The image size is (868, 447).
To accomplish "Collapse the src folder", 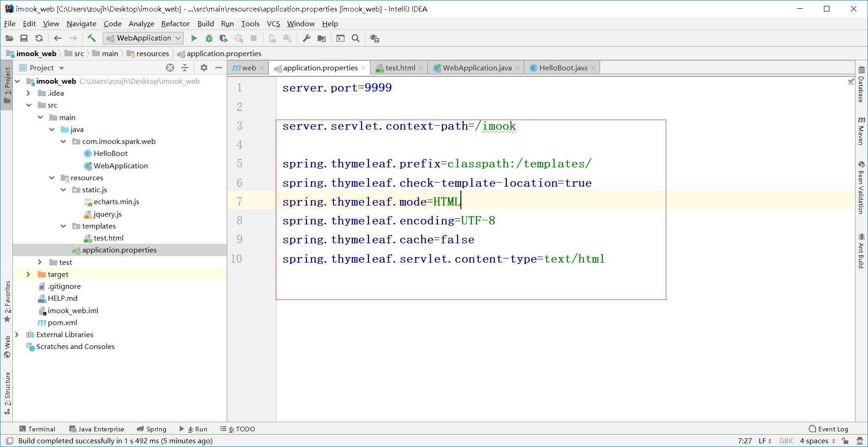I will click(29, 105).
